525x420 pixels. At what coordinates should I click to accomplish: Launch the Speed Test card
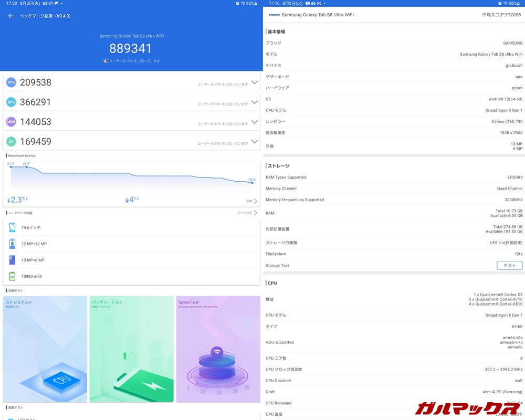(218, 349)
